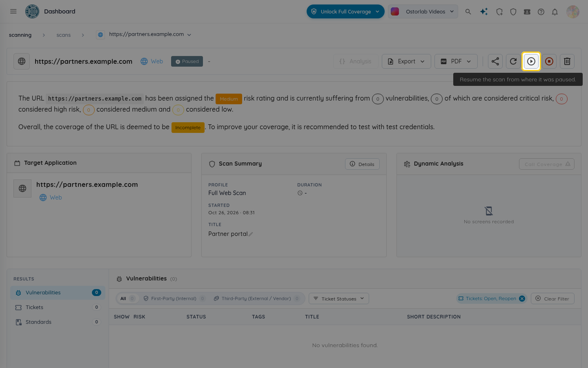
Task: Edit the Partner portal title pencil
Action: click(251, 234)
